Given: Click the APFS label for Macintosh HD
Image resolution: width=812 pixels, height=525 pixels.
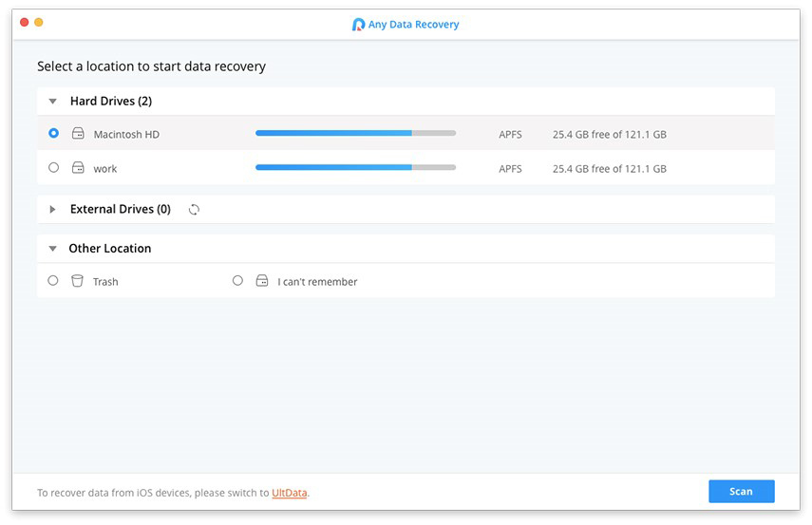Looking at the screenshot, I should 511,135.
